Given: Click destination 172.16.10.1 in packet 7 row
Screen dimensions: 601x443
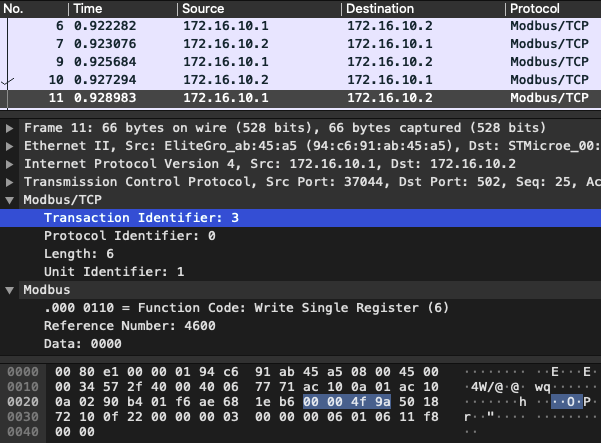Looking at the screenshot, I should click(x=390, y=44).
